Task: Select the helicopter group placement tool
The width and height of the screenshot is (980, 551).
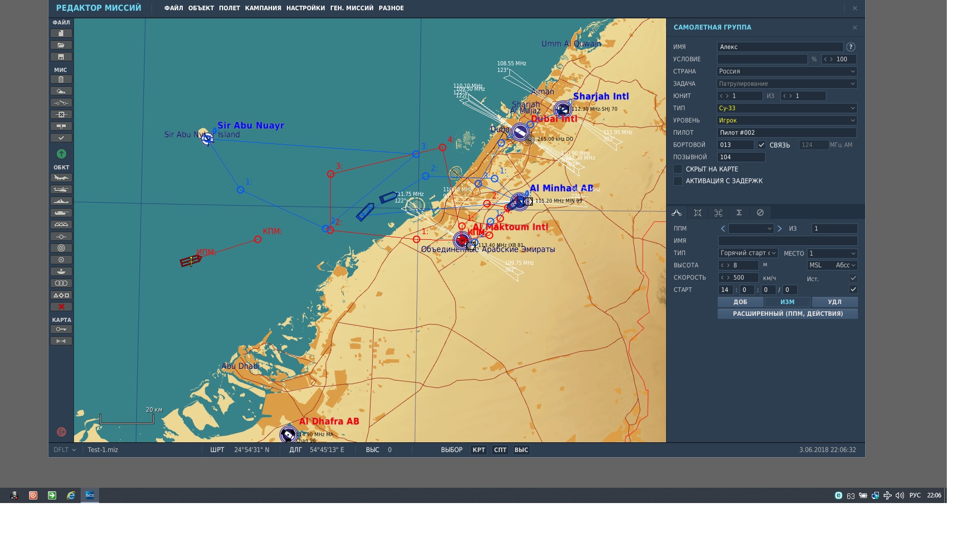Action: point(61,189)
